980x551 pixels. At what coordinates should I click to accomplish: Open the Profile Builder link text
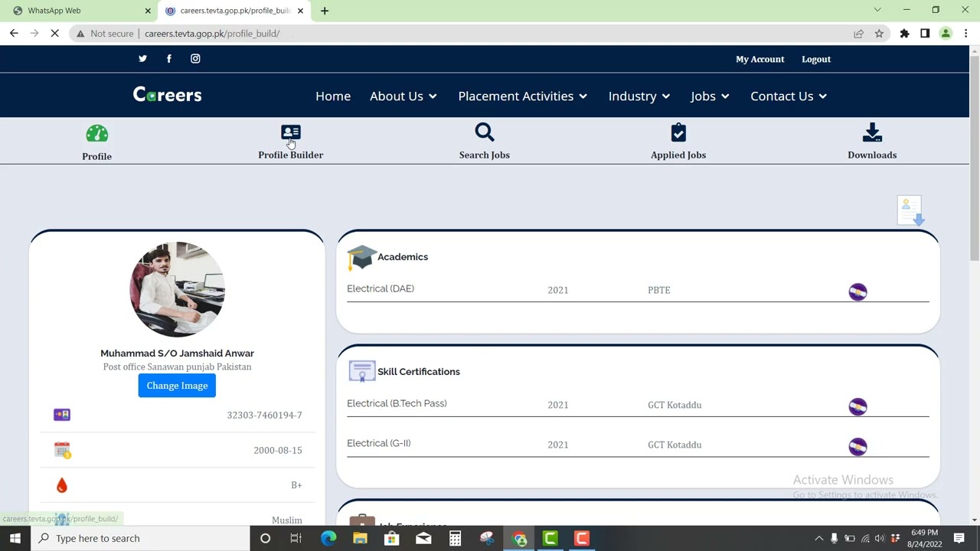click(291, 155)
